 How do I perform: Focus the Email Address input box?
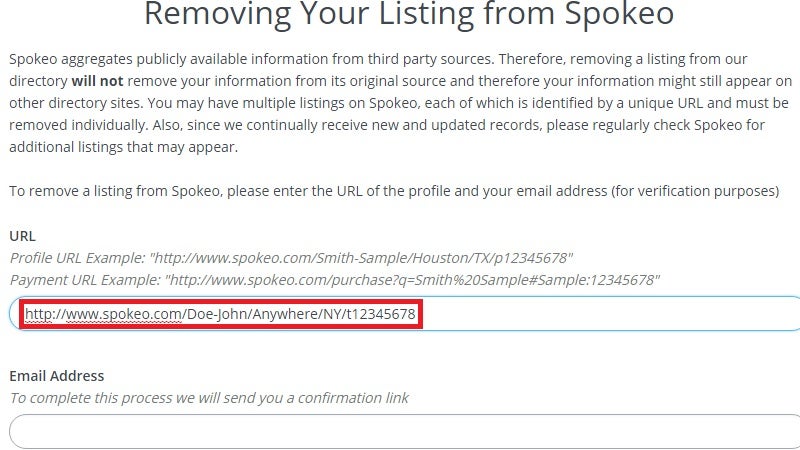click(406, 432)
